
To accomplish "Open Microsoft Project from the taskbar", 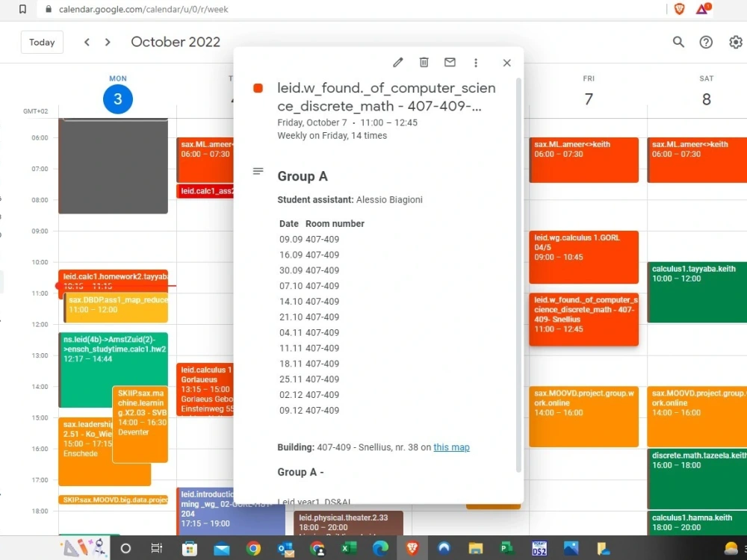I will [x=507, y=549].
